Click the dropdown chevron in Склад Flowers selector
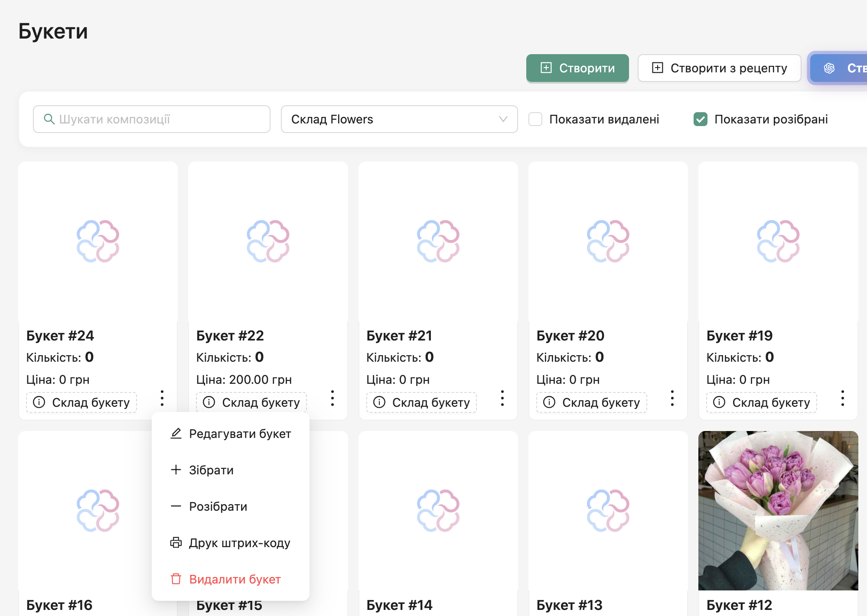The image size is (867, 616). pyautogui.click(x=503, y=119)
